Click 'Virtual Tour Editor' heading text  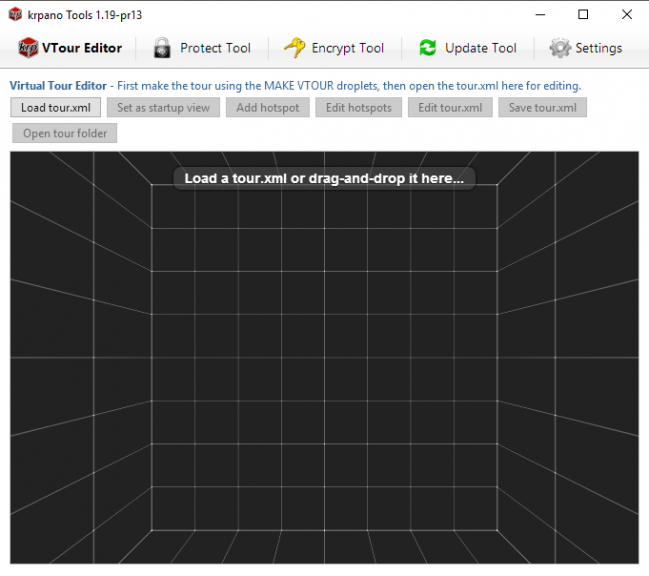(x=58, y=86)
